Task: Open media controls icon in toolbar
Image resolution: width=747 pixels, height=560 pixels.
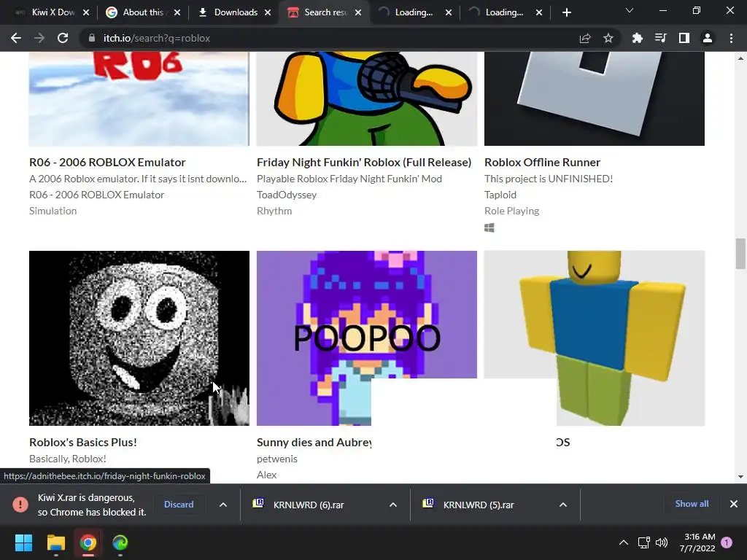Action: [x=661, y=38]
